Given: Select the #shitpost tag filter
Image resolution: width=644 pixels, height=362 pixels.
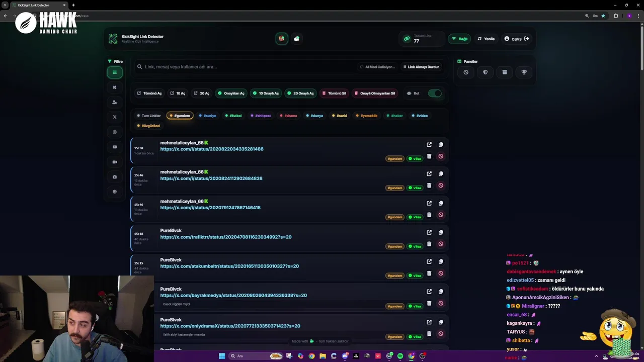Looking at the screenshot, I should tap(261, 116).
